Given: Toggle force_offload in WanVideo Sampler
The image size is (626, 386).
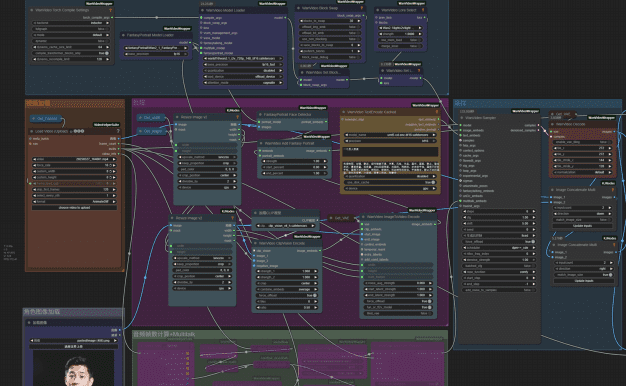Looking at the screenshot, I should 499,242.
